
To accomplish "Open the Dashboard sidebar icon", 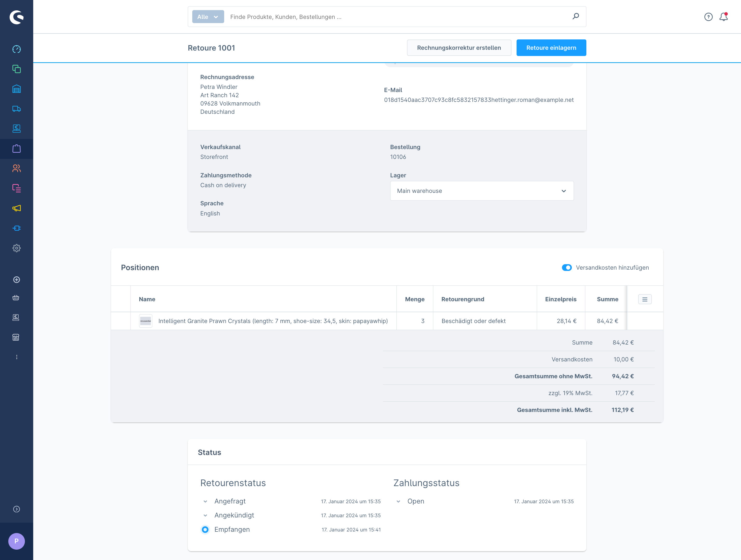I will [16, 49].
